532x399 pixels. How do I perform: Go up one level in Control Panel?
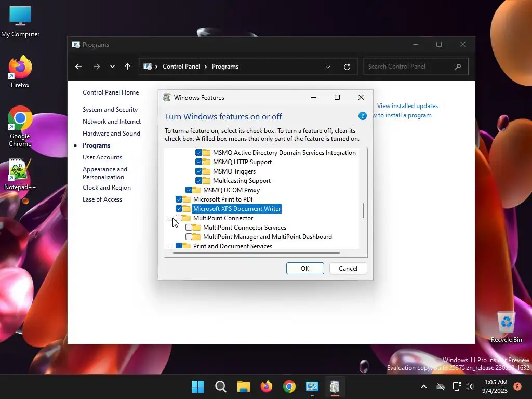click(x=128, y=66)
